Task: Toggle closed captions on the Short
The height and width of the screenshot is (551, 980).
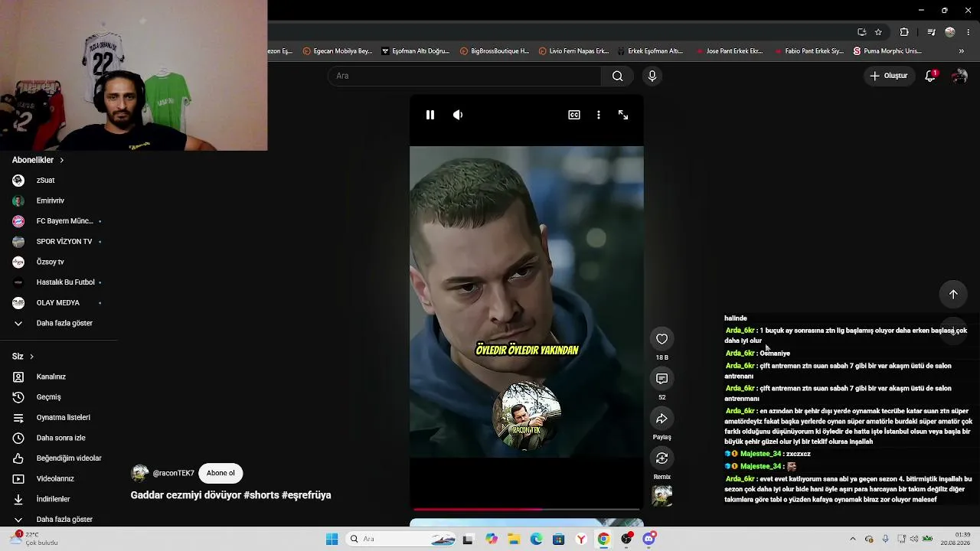Action: [574, 115]
